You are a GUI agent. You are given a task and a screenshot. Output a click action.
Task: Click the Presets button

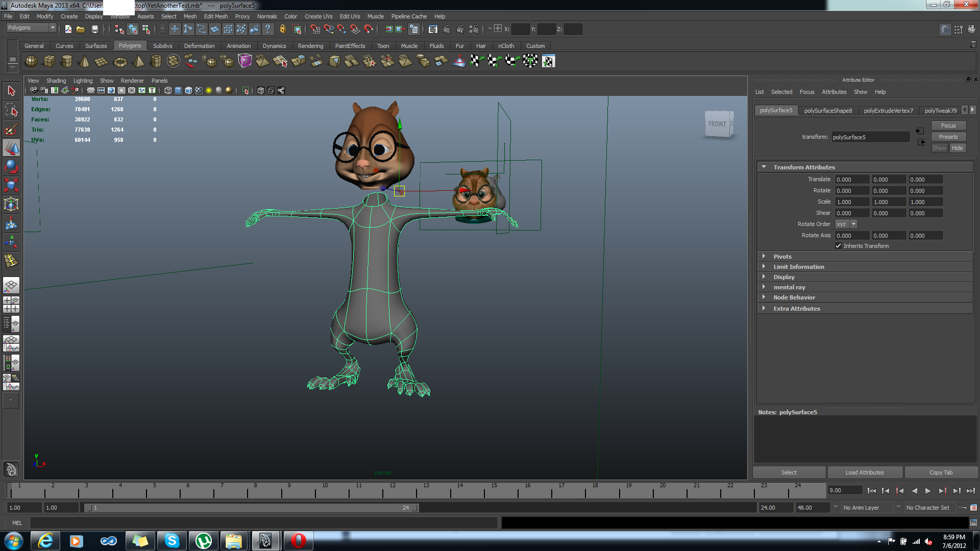[x=948, y=137]
